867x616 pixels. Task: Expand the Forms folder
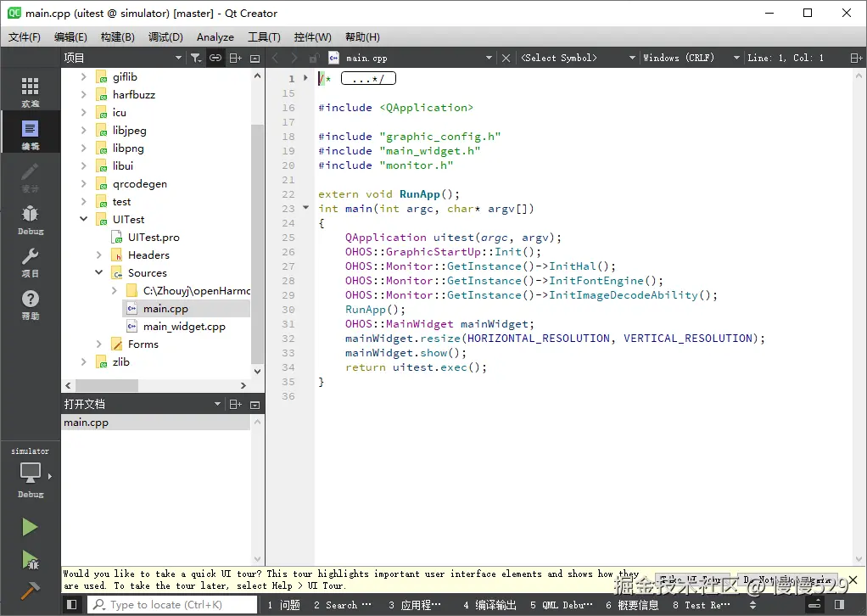click(x=99, y=344)
